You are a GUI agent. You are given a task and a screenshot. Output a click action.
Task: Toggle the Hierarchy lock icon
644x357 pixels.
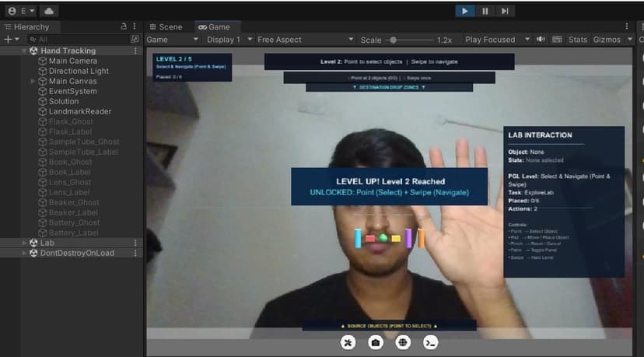124,26
